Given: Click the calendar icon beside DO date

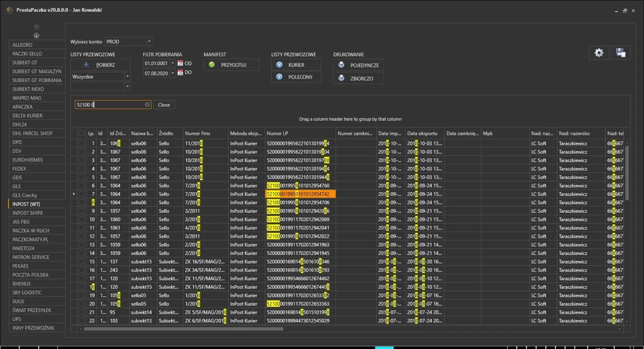Looking at the screenshot, I should click(180, 73).
